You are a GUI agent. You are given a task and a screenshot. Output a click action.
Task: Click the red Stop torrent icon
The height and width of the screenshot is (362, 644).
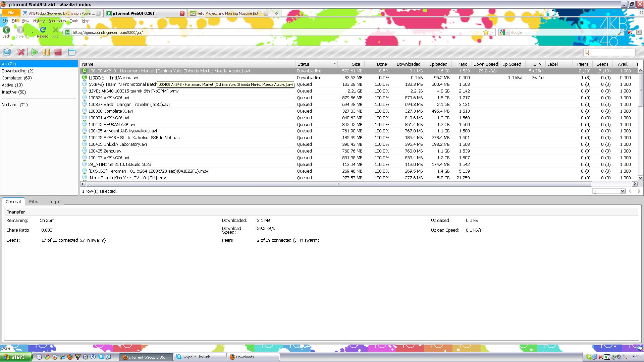(x=58, y=52)
